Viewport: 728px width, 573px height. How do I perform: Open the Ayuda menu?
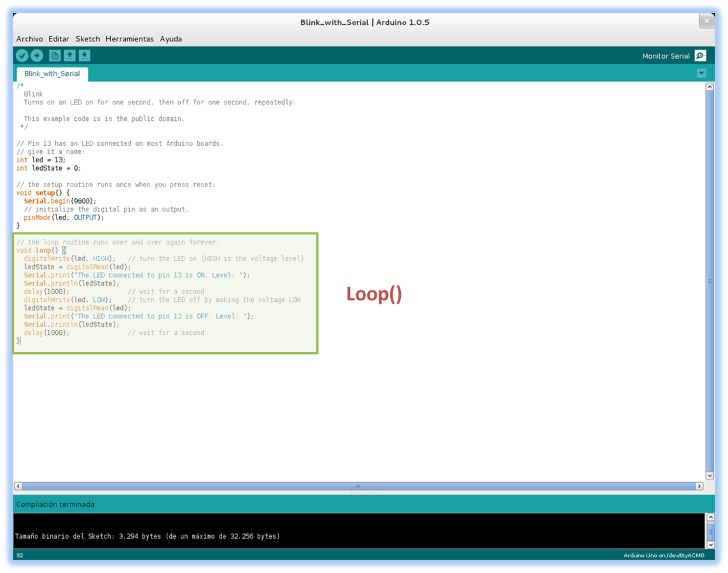171,39
